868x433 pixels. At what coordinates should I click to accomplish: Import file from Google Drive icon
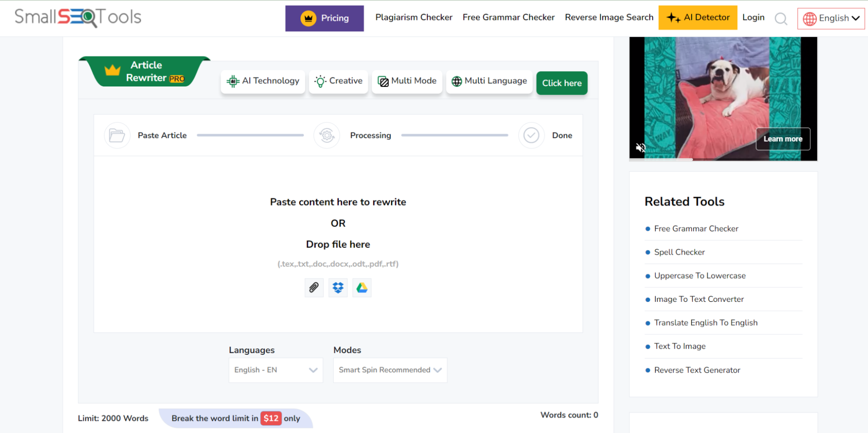(362, 288)
